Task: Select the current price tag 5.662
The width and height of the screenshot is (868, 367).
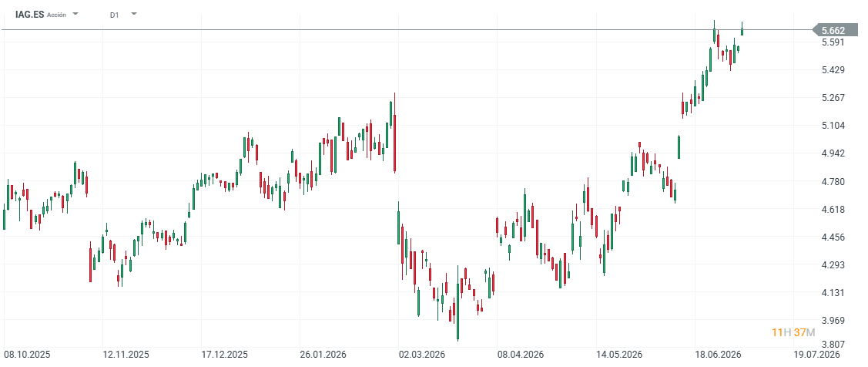Action: [836, 31]
